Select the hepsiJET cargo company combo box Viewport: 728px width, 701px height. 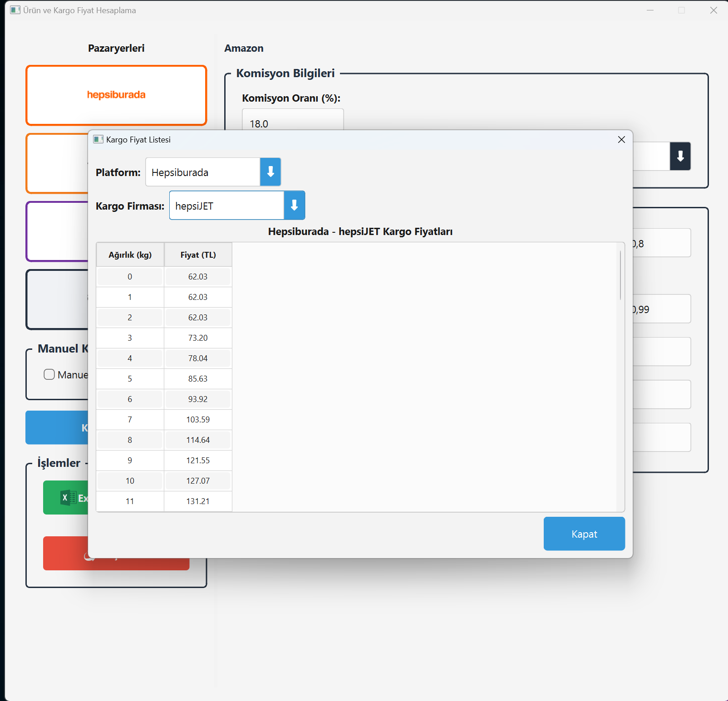(237, 206)
